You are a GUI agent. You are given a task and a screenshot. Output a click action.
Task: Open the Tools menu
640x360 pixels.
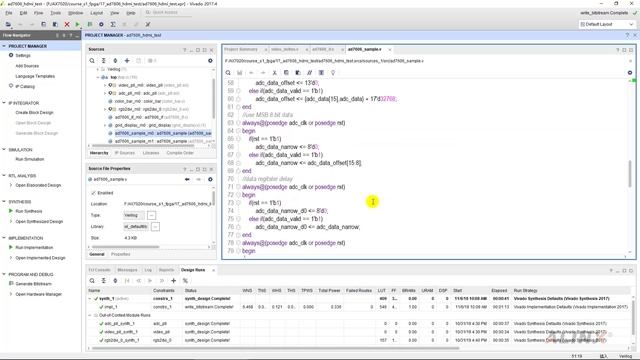click(x=56, y=13)
